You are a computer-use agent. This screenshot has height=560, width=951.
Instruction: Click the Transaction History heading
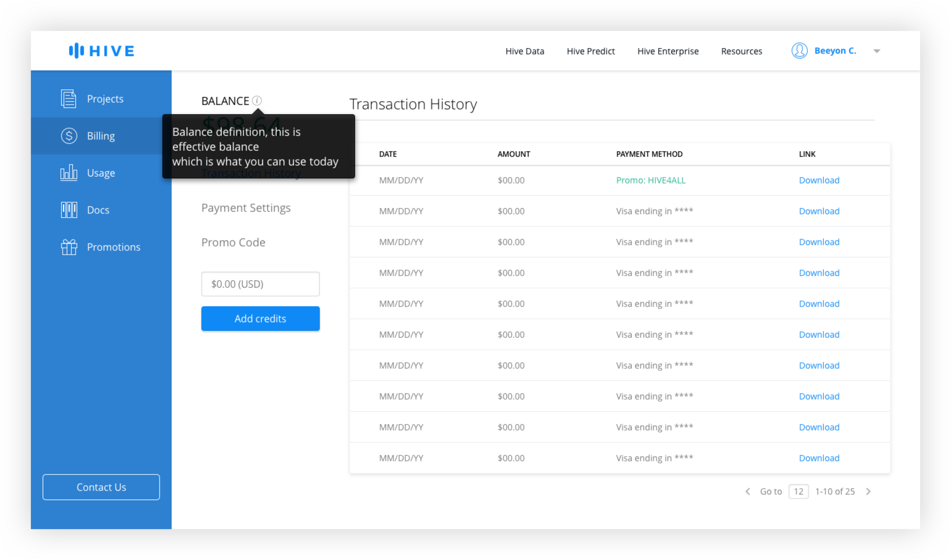(x=413, y=104)
